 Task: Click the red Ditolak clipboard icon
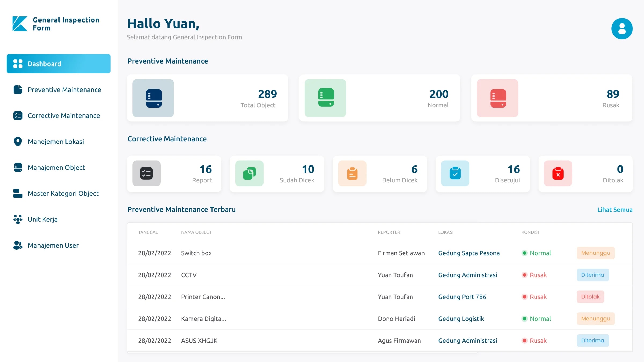(558, 173)
